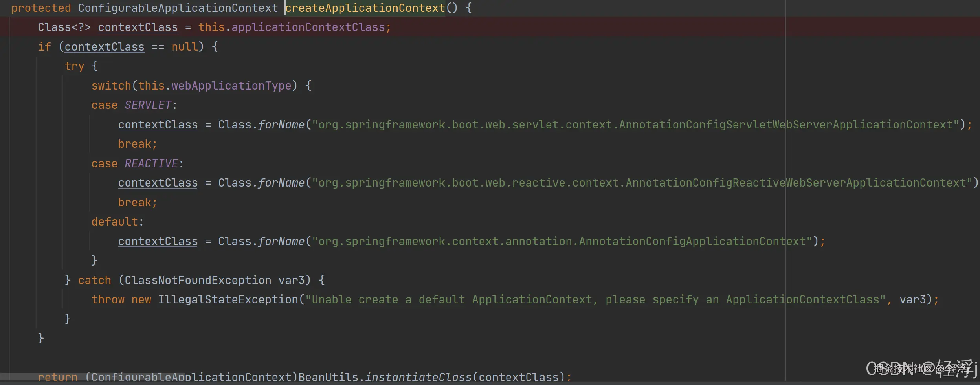Viewport: 980px width, 385px height.
Task: Click this.applicationContextClass field reference
Action: coord(292,27)
